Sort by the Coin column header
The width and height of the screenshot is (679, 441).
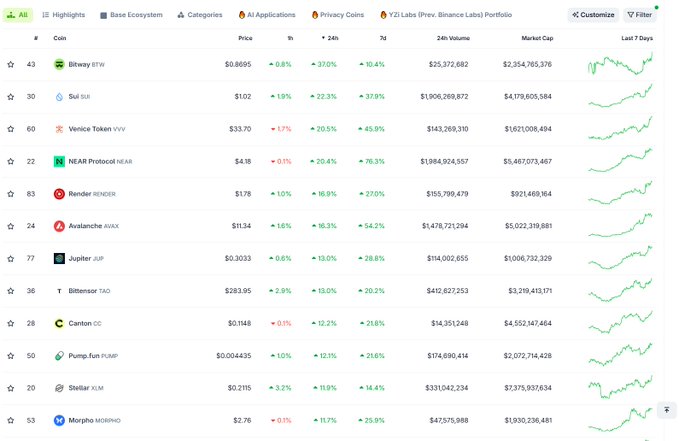pos(60,38)
